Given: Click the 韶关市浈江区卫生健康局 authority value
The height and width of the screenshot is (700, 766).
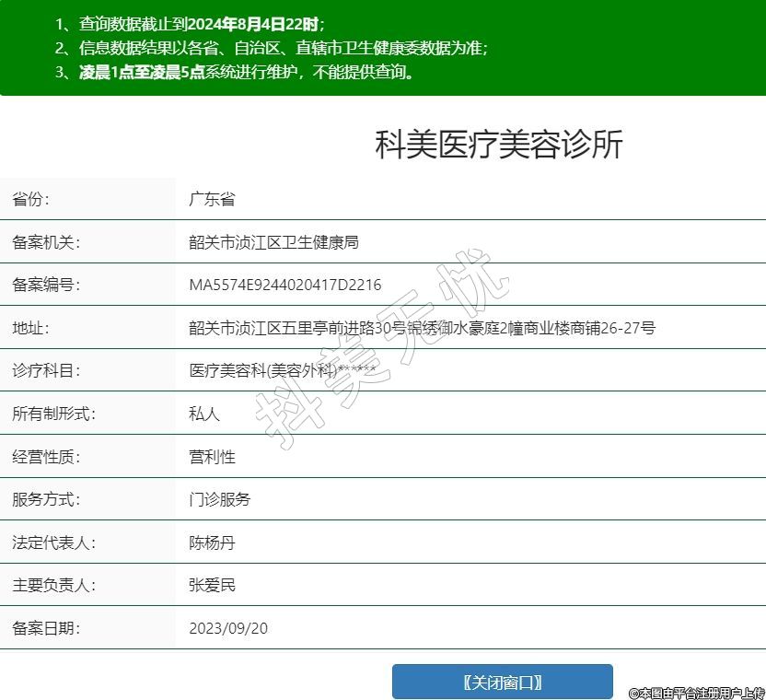Looking at the screenshot, I should (x=273, y=242).
